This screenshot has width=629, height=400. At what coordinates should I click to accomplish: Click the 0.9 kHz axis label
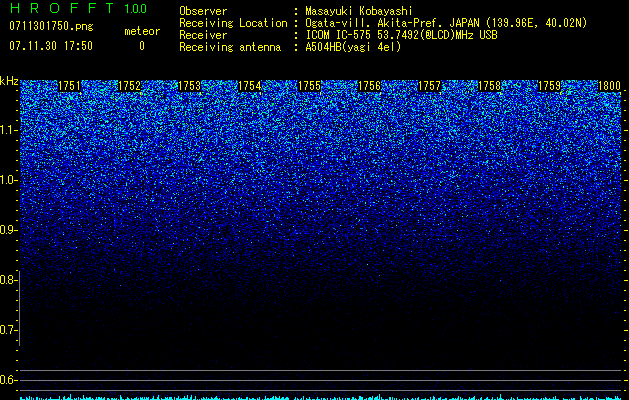(7, 230)
